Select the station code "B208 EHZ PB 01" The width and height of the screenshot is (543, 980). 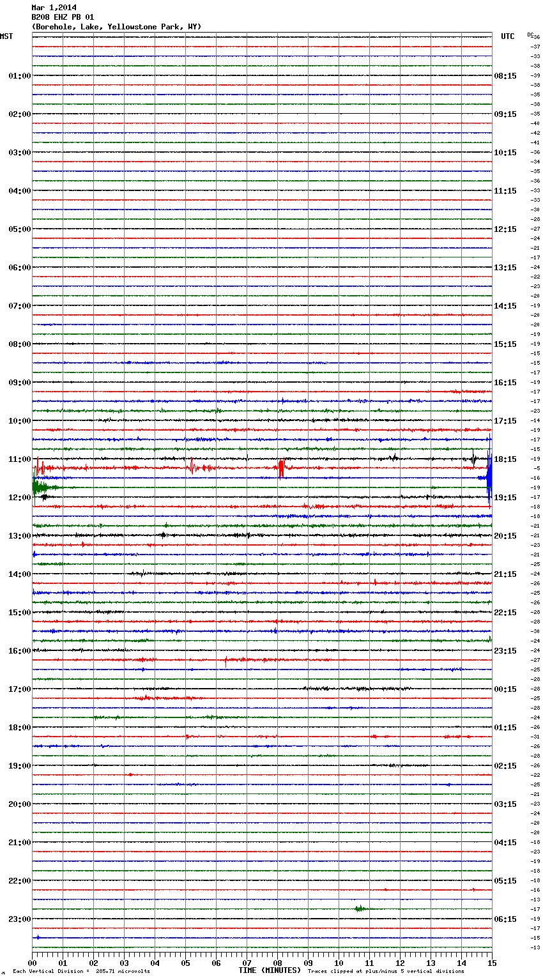click(x=63, y=17)
